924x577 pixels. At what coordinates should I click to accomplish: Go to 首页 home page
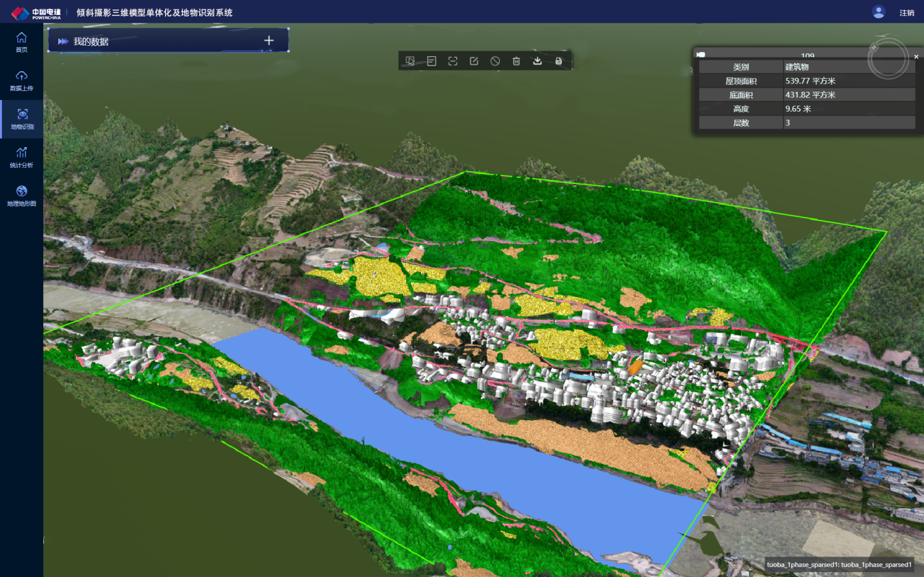pyautogui.click(x=22, y=42)
